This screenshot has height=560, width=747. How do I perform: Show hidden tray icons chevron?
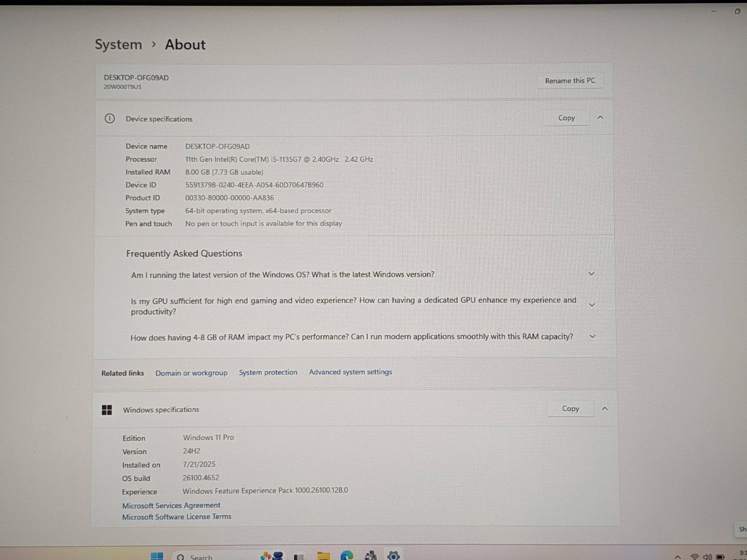pyautogui.click(x=678, y=557)
